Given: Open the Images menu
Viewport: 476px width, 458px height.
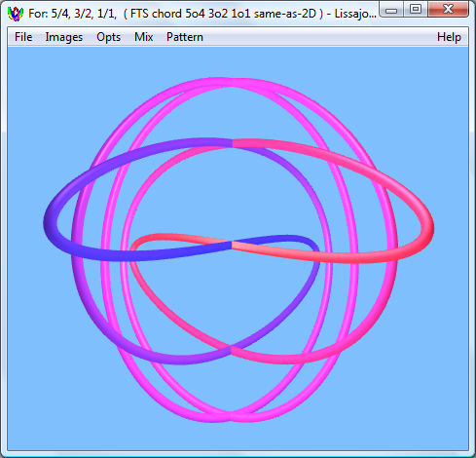Looking at the screenshot, I should [x=64, y=37].
